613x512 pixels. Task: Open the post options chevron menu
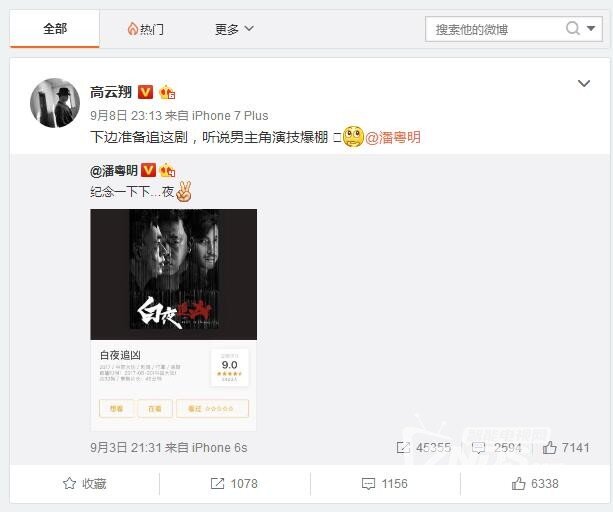(584, 83)
